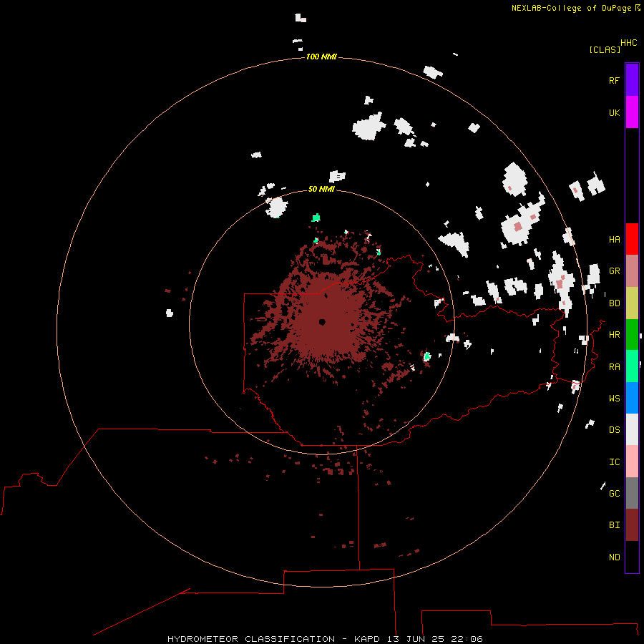The height and width of the screenshot is (644, 644).
Task: Click the IC legend label
Action: 614,462
